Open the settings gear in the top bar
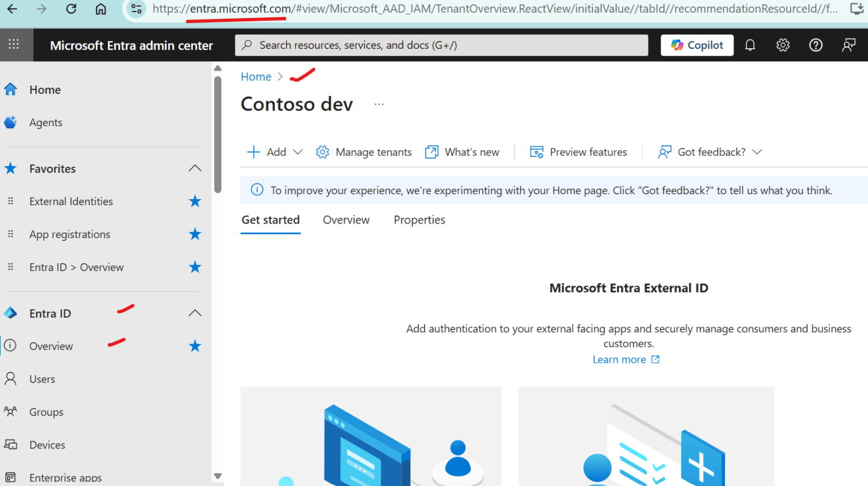 [x=782, y=45]
